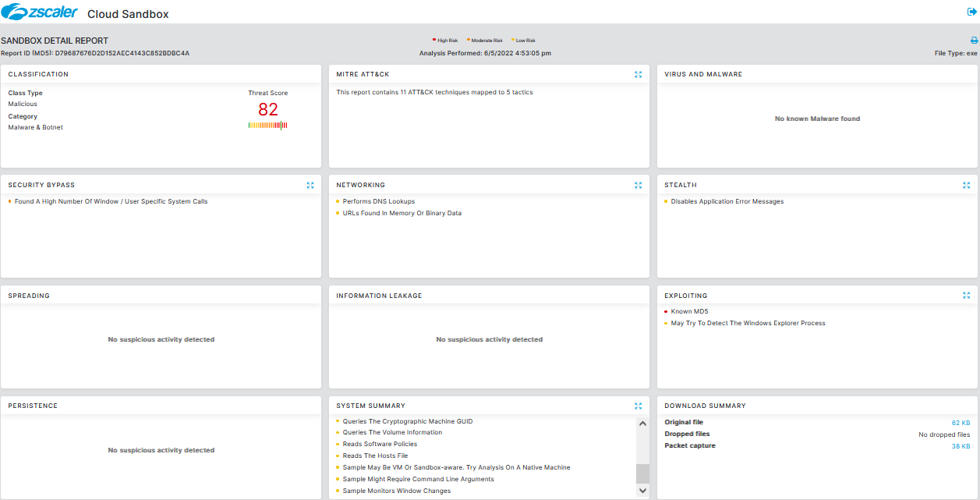
Task: Expand the Security Bypass panel
Action: tap(310, 185)
